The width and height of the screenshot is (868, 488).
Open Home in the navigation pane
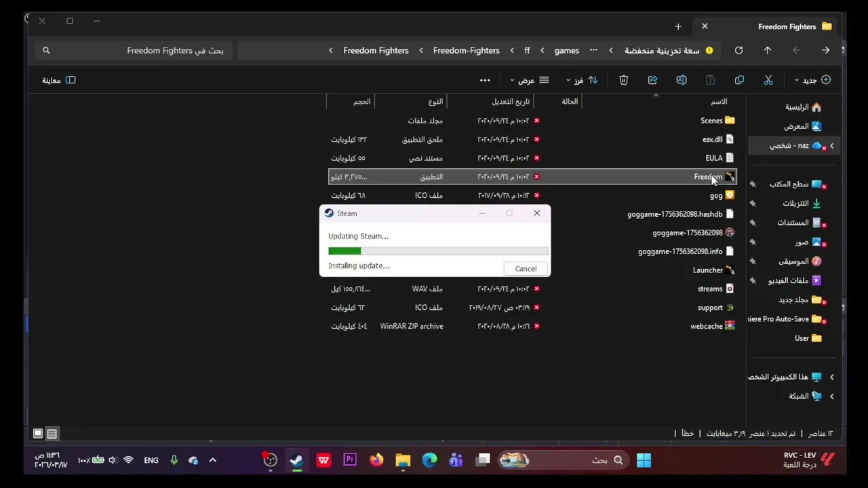(804, 107)
